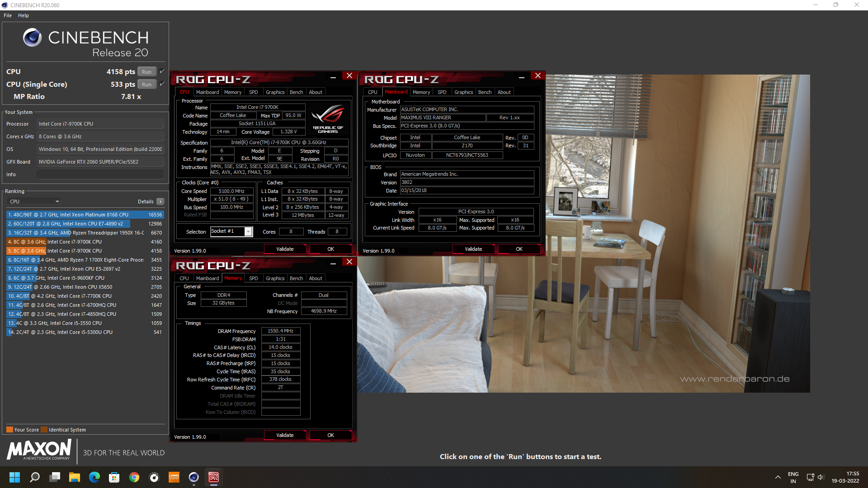Click the Windows search taskbar icon
868x488 pixels.
tap(34, 476)
